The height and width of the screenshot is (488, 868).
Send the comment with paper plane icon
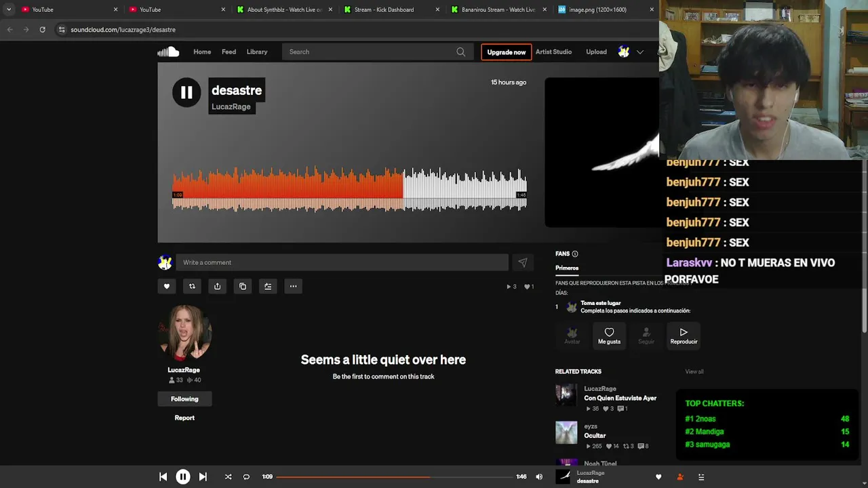pos(522,262)
